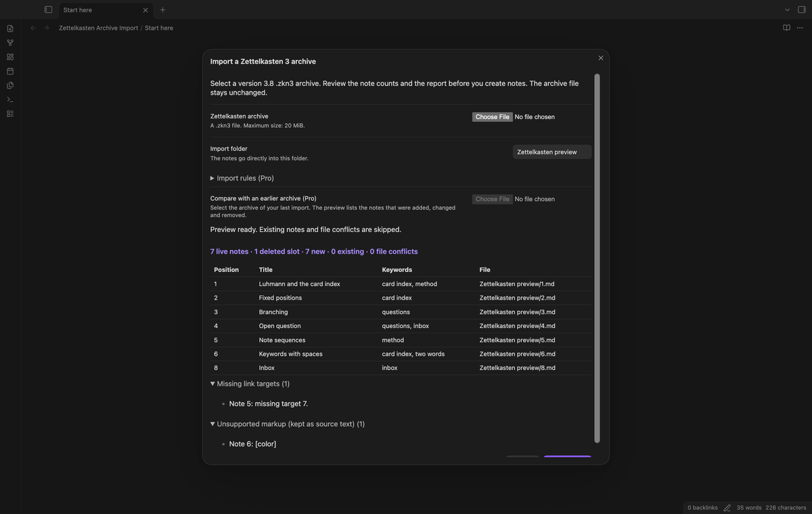Open quick switcher from the ribbon
The image size is (812, 514).
pyautogui.click(x=10, y=28)
